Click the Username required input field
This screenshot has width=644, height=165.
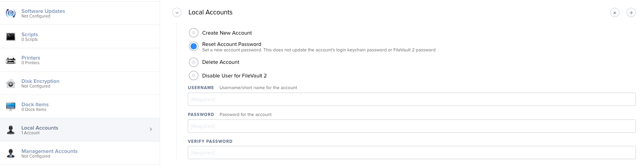click(411, 99)
